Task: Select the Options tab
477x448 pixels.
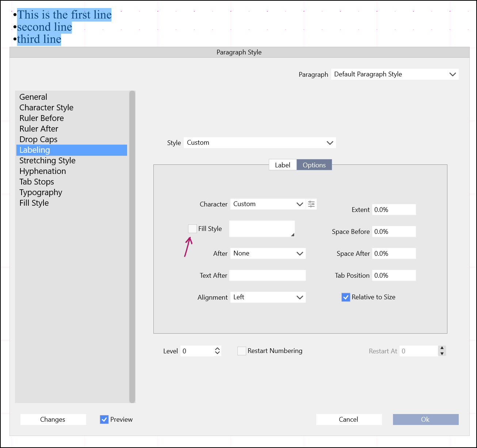Action: pos(314,165)
